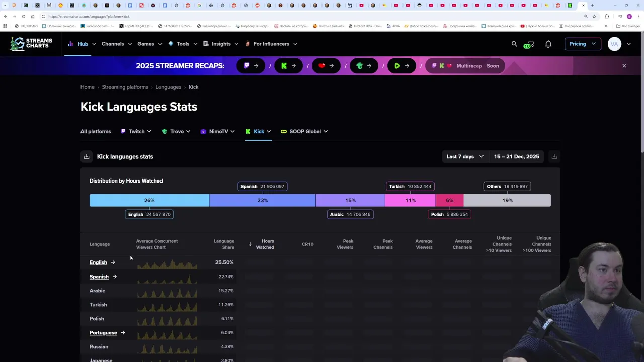Open the Rumble recap pill in the banner
The width and height of the screenshot is (644, 362).
(401, 66)
